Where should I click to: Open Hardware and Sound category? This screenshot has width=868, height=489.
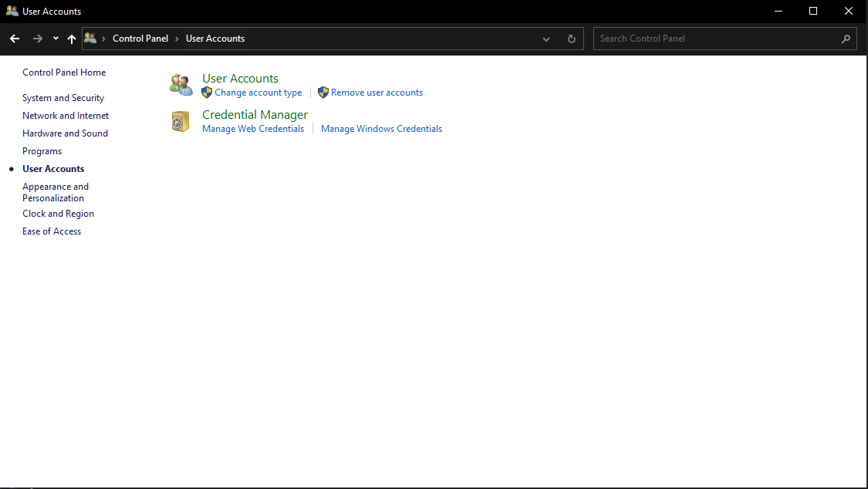(x=66, y=133)
